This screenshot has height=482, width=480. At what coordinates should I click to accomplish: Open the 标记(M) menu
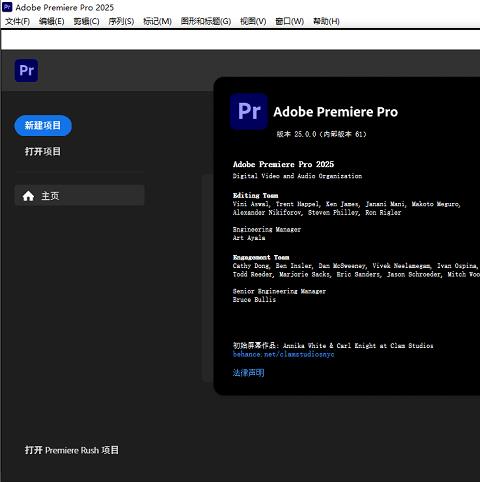coord(157,21)
